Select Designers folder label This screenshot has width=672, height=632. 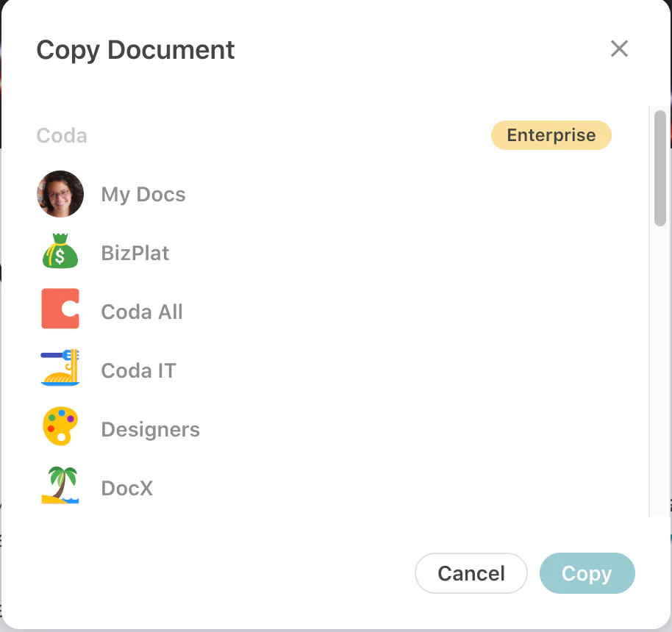point(150,429)
